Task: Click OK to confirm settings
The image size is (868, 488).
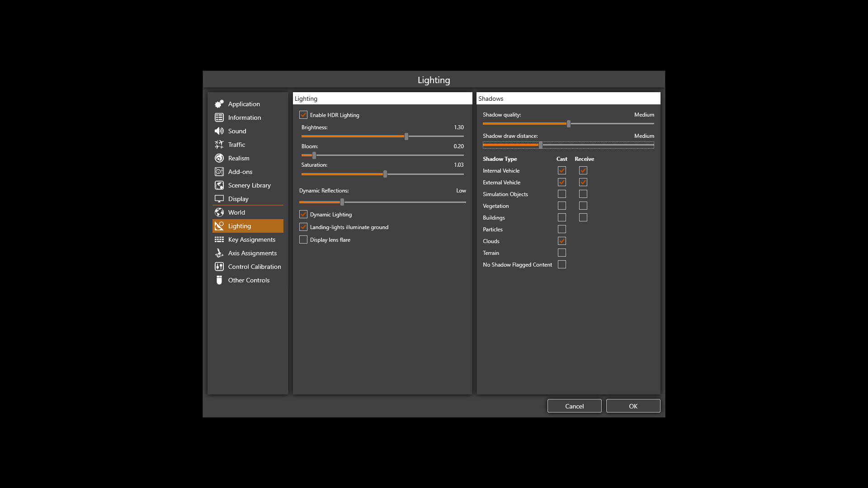Action: point(633,406)
